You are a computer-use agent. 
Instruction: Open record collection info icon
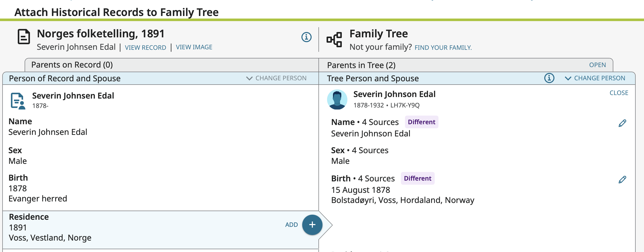(x=306, y=37)
